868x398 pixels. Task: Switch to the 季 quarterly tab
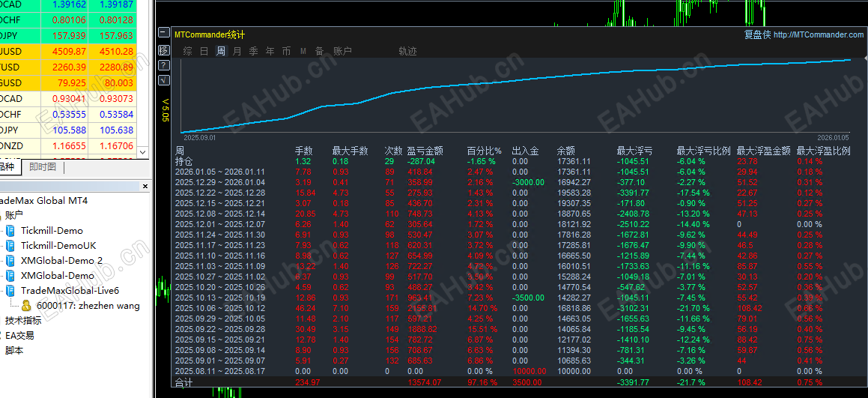coord(254,51)
